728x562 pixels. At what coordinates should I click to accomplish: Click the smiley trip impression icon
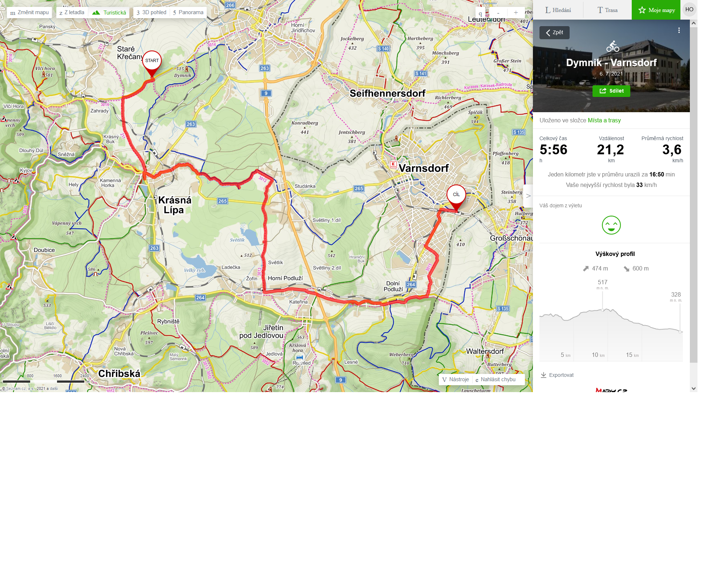click(x=611, y=225)
